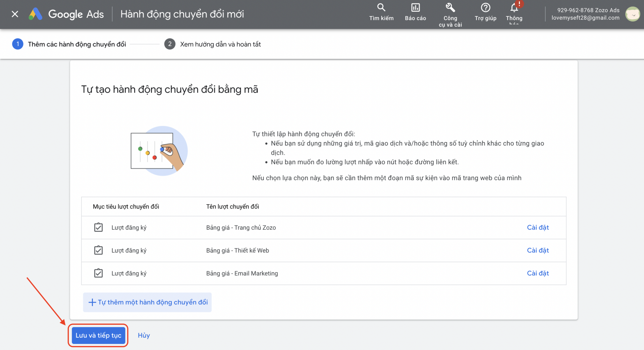Open Cài đặt for Bảng giá - Thiết kế Web

click(538, 250)
